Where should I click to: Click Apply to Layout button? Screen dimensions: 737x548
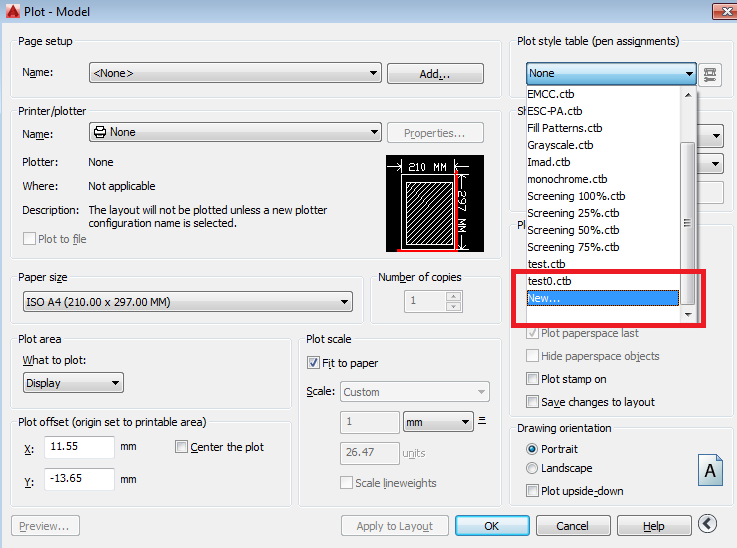[395, 525]
